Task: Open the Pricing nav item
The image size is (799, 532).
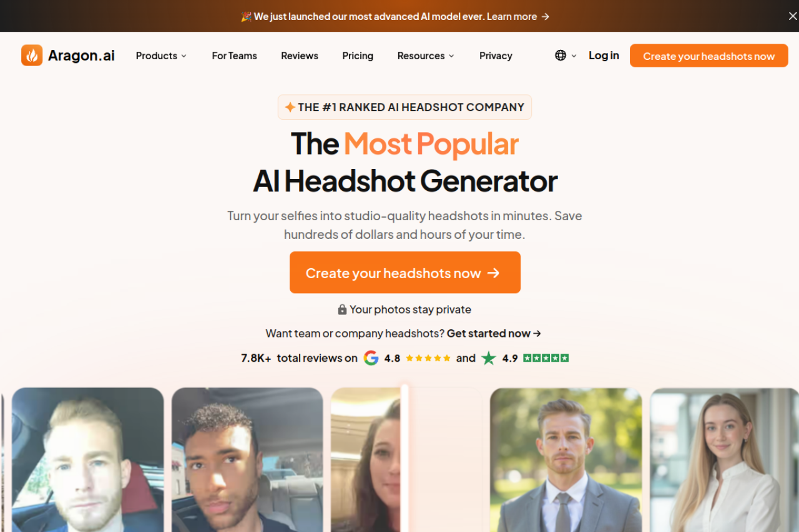Action: coord(358,56)
